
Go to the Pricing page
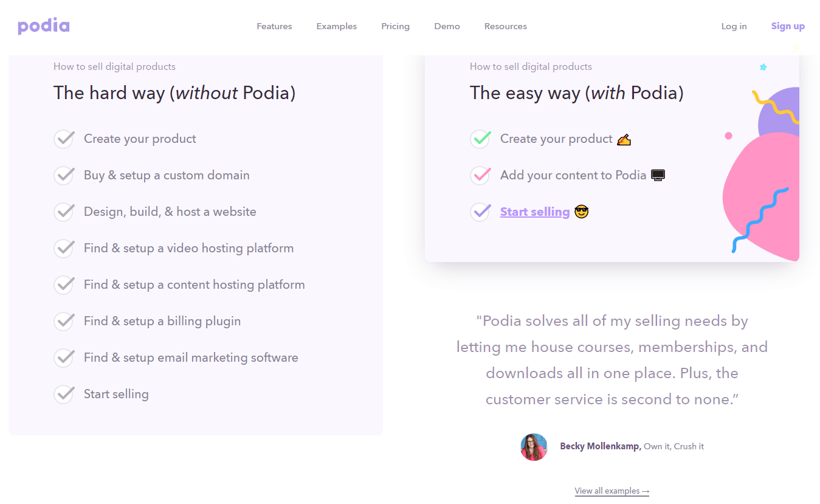[396, 26]
